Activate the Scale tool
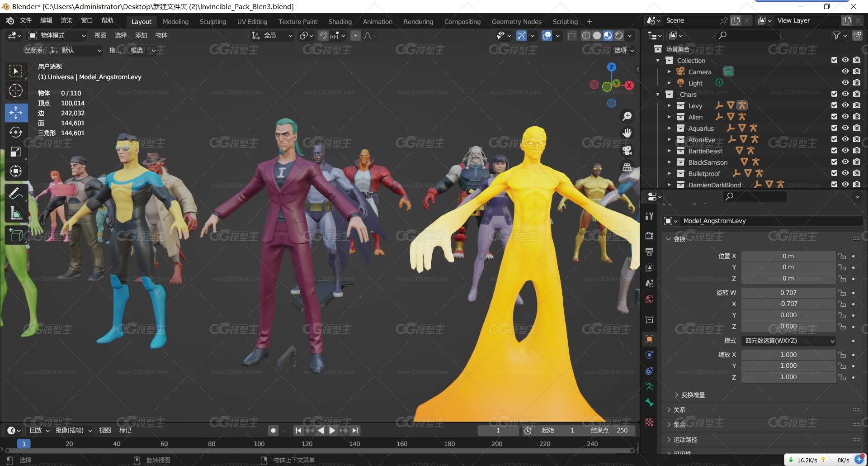The width and height of the screenshot is (868, 466). [x=16, y=152]
